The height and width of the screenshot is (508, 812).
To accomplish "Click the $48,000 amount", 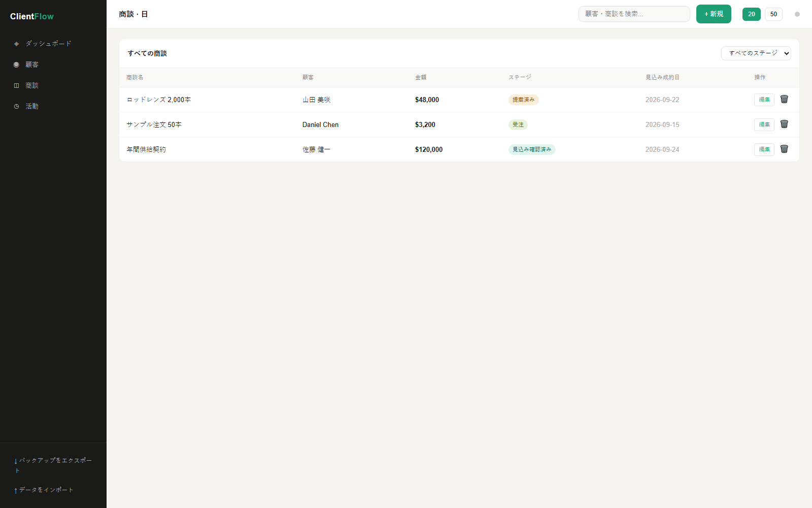I will pos(427,100).
